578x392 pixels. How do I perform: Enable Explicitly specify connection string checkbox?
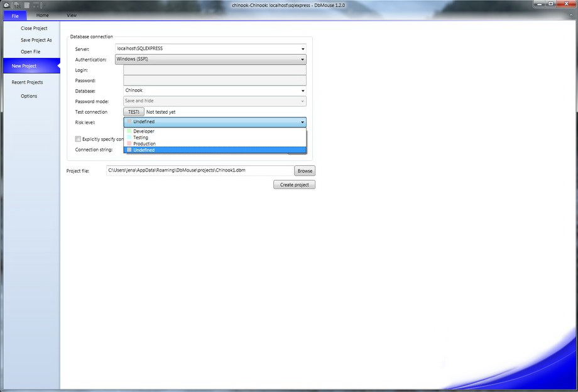tap(78, 139)
